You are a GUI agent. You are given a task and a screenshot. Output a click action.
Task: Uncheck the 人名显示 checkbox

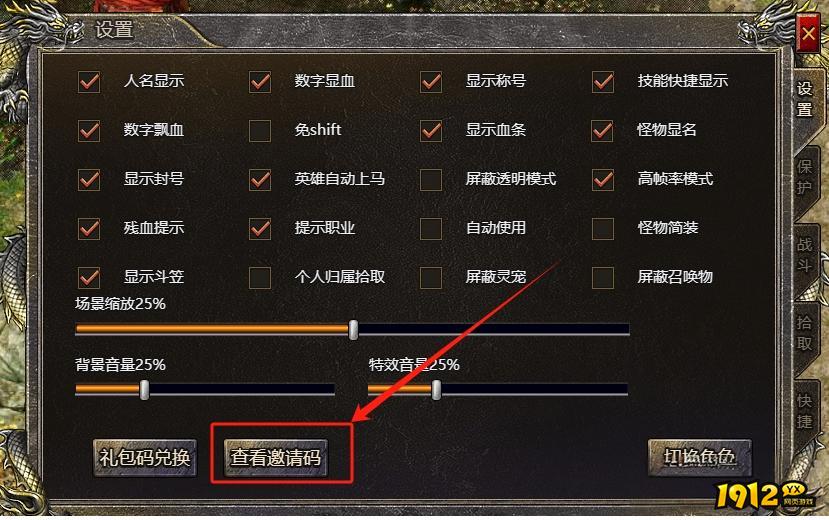[x=89, y=82]
